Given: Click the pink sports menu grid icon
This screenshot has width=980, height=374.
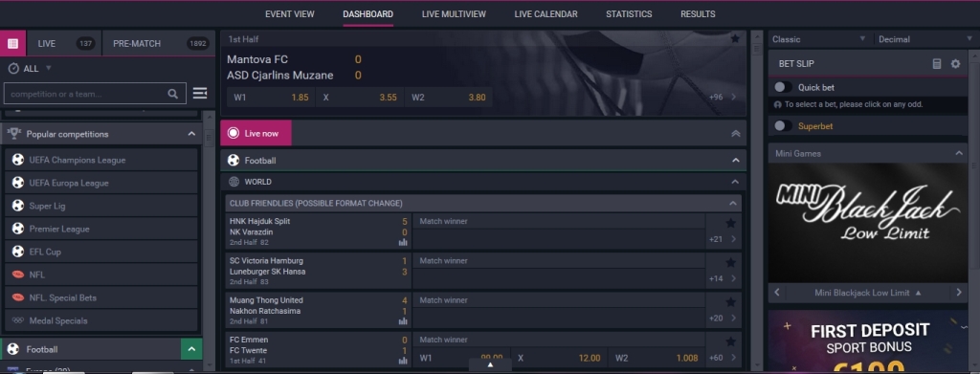Looking at the screenshot, I should pos(13,44).
